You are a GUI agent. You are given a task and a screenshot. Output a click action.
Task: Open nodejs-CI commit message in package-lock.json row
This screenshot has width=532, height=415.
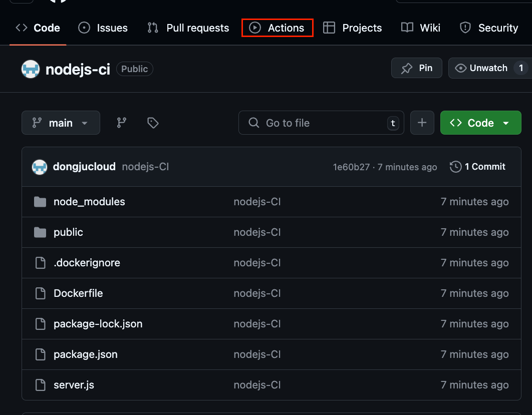tap(257, 324)
